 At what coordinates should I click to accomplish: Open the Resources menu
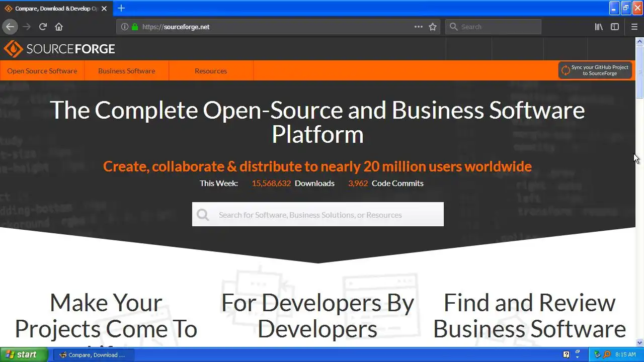coord(211,71)
